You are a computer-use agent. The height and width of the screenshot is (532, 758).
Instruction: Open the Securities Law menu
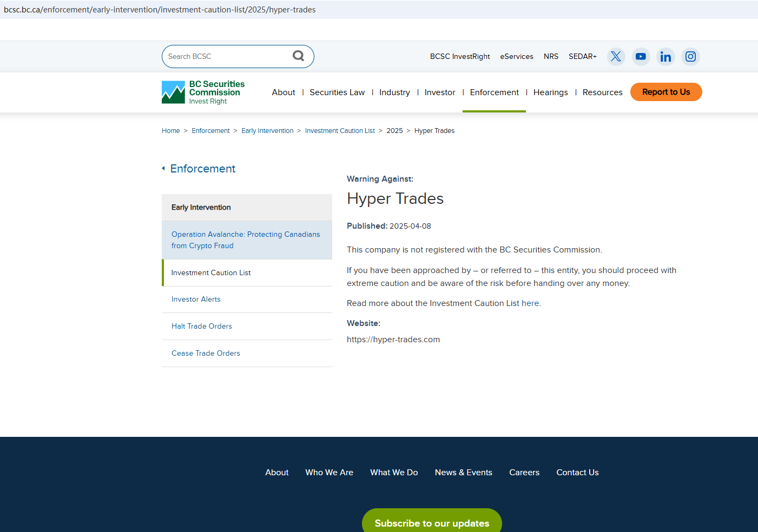(x=337, y=92)
